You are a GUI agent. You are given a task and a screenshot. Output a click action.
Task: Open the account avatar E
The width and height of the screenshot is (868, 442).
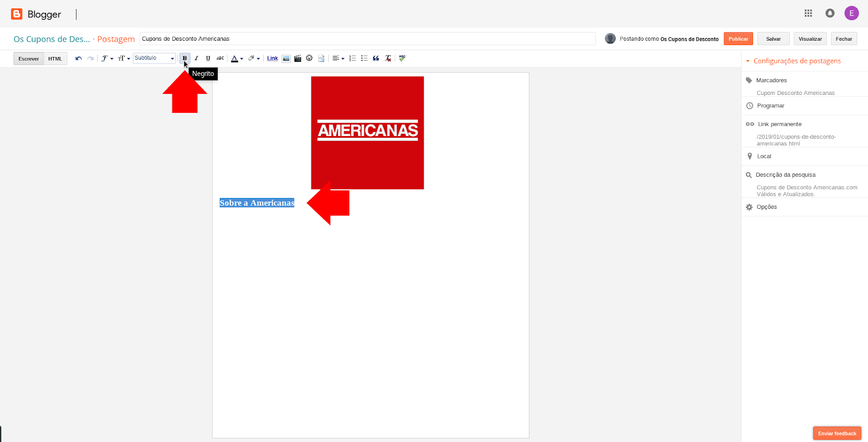[x=852, y=13]
